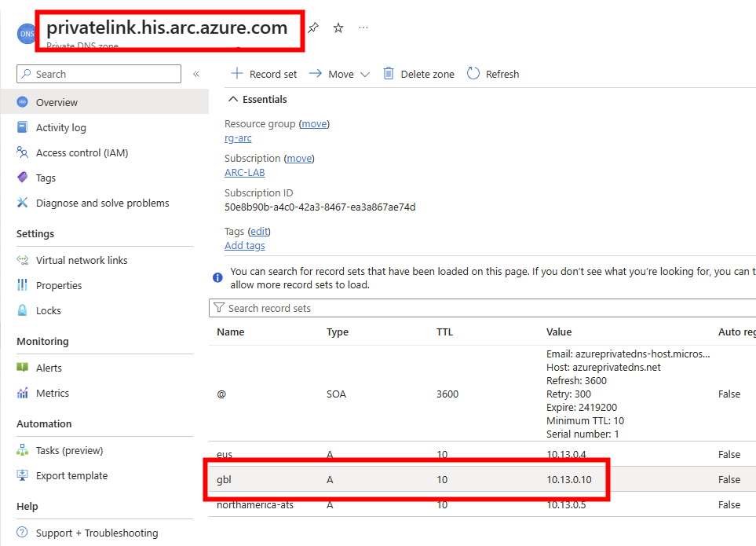Click the Access control (IAM) icon
The image size is (756, 546).
[22, 152]
